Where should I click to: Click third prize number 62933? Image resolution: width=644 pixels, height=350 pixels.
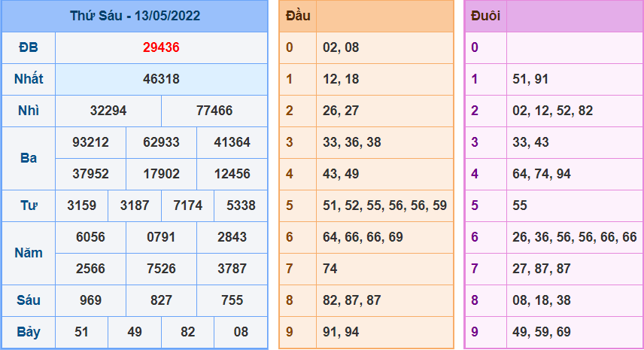(161, 142)
